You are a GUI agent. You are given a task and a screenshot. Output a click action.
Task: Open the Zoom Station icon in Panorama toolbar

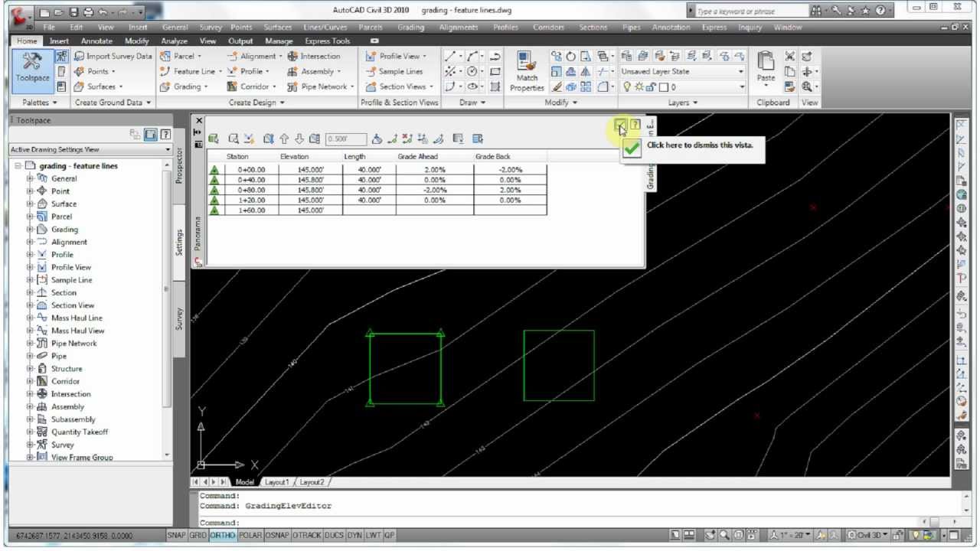tap(234, 139)
